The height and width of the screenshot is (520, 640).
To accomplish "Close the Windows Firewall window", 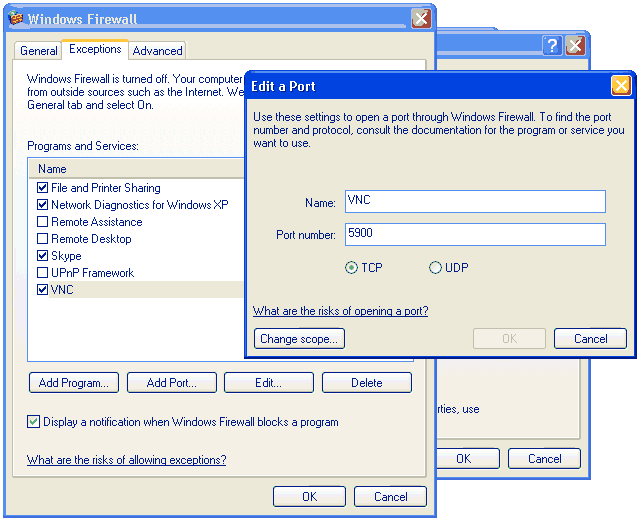I will (x=421, y=18).
